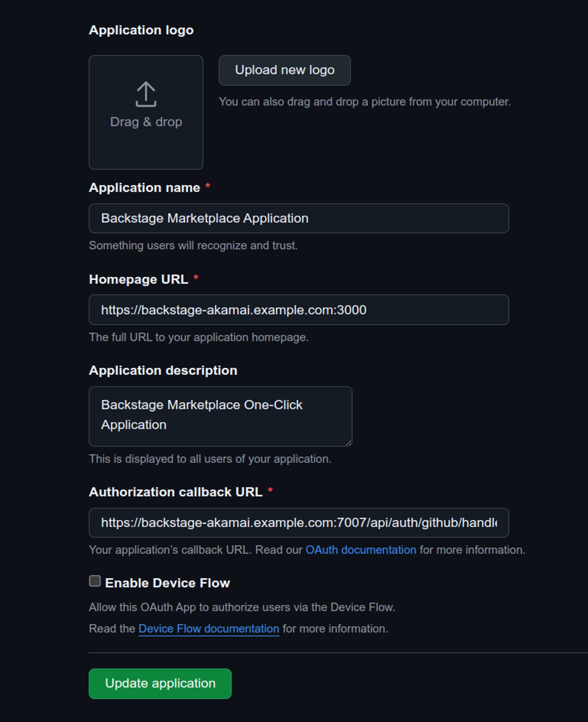Click the Application logo section heading
The height and width of the screenshot is (722, 588).
click(x=141, y=30)
